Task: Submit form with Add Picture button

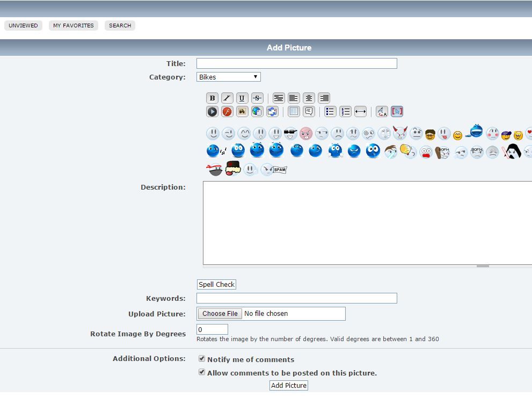Action: tap(289, 386)
